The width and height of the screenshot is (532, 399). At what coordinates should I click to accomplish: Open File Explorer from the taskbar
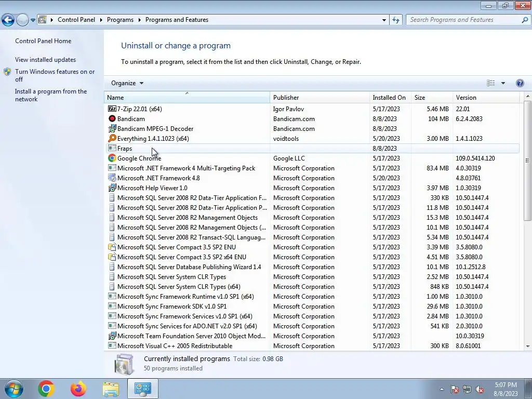(111, 389)
